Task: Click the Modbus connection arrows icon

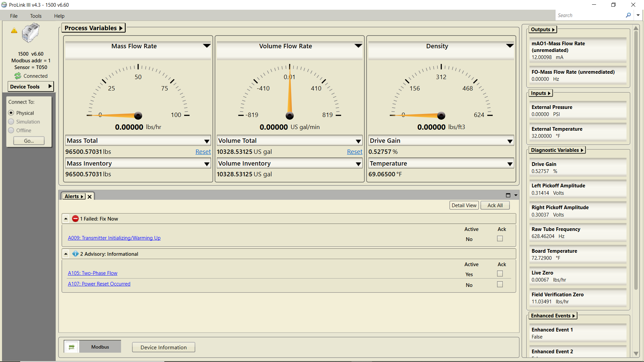Action: [71, 347]
